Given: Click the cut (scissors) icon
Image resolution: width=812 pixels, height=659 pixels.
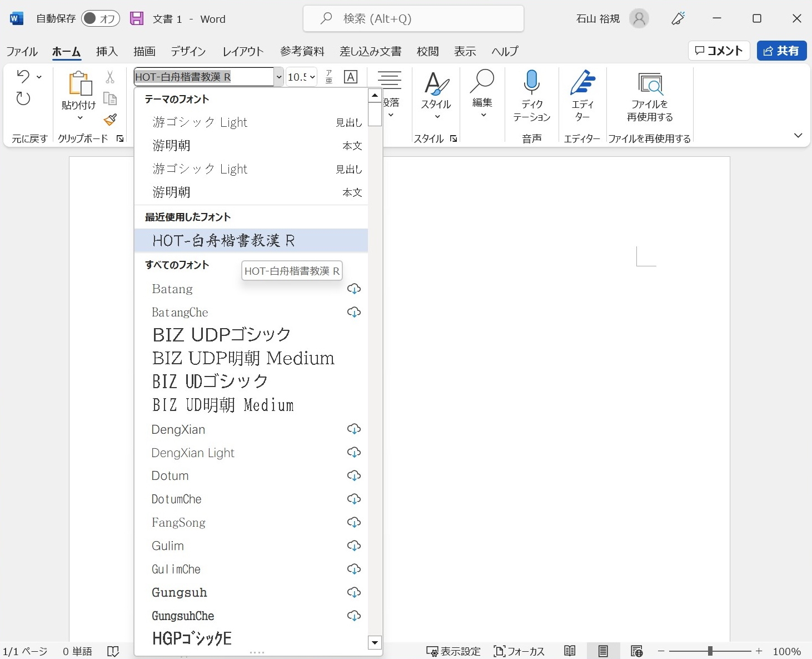Looking at the screenshot, I should (x=109, y=77).
